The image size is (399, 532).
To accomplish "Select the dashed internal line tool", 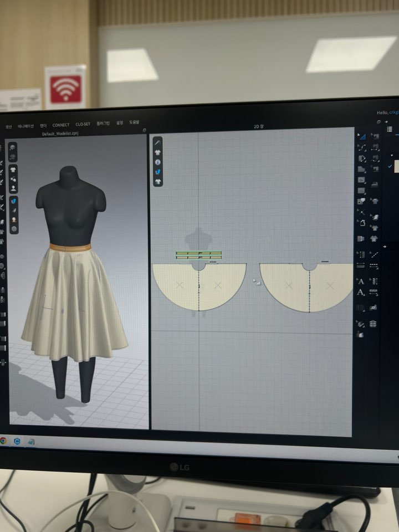I will pyautogui.click(x=374, y=254).
